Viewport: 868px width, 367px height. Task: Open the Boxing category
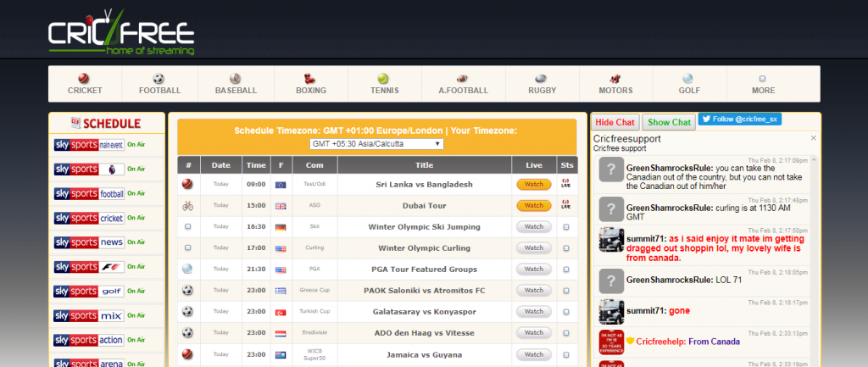coord(310,84)
